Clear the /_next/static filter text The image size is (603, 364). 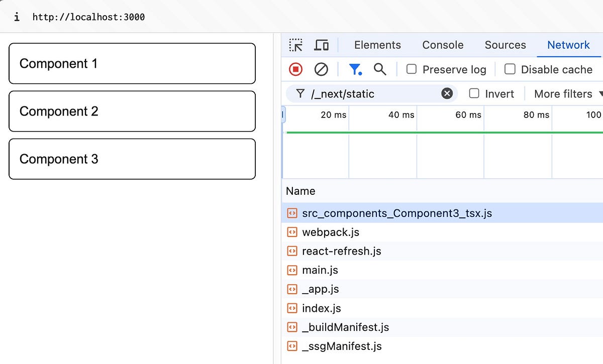[x=446, y=93]
